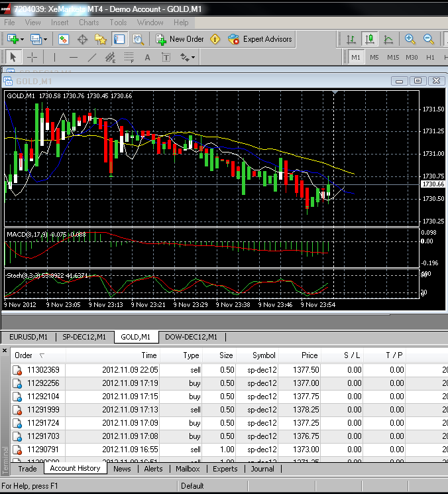Zoom out of the chart

point(429,39)
